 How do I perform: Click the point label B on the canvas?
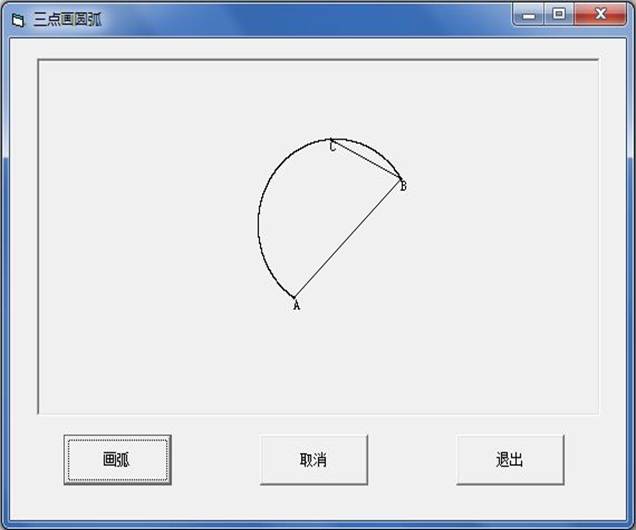pyautogui.click(x=403, y=186)
